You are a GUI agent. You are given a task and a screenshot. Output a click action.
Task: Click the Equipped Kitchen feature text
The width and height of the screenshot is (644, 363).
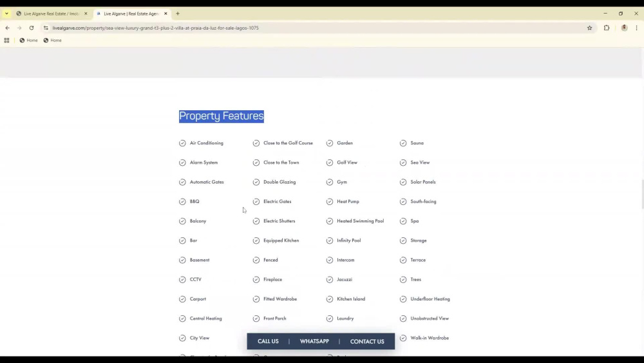coord(281,240)
